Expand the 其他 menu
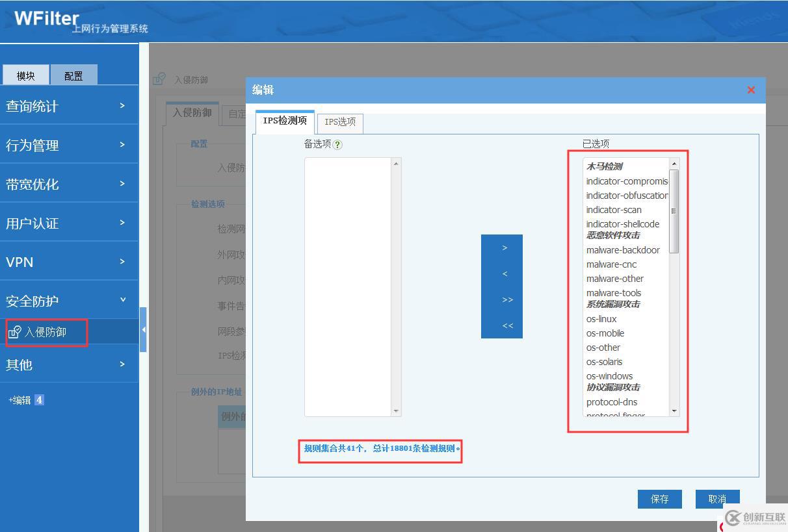The height and width of the screenshot is (532, 788). tap(69, 364)
